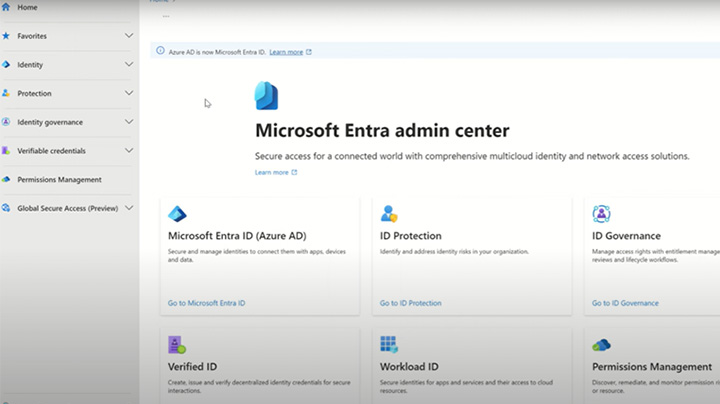Click the Global Secure Access globe icon
720x404 pixels.
[x=6, y=209]
